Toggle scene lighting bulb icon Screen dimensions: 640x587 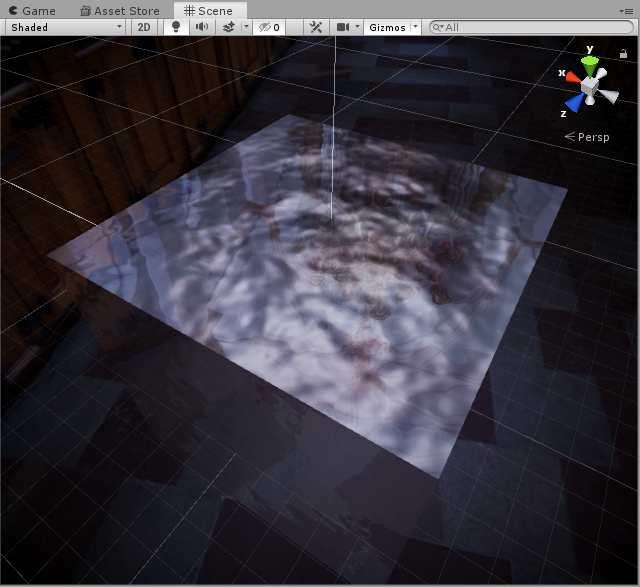pyautogui.click(x=176, y=27)
